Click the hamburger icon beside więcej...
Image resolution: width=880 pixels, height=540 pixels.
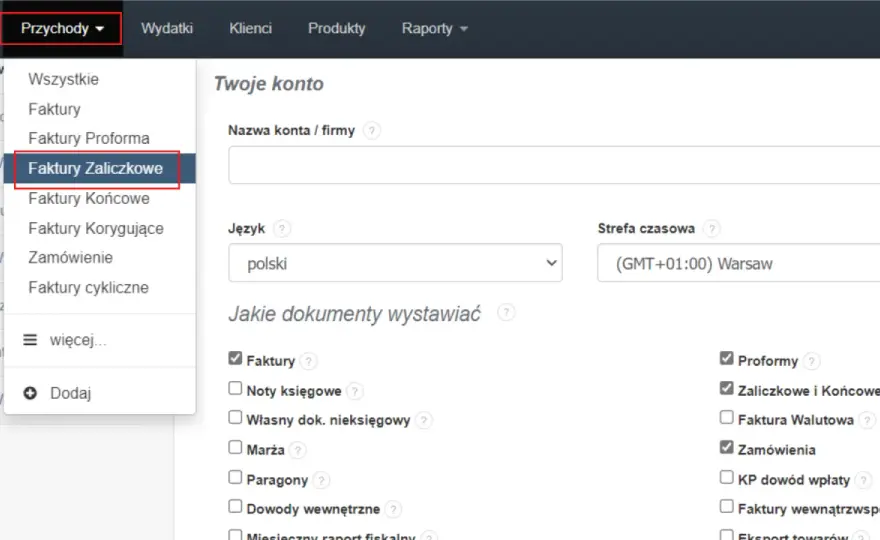[x=30, y=340]
